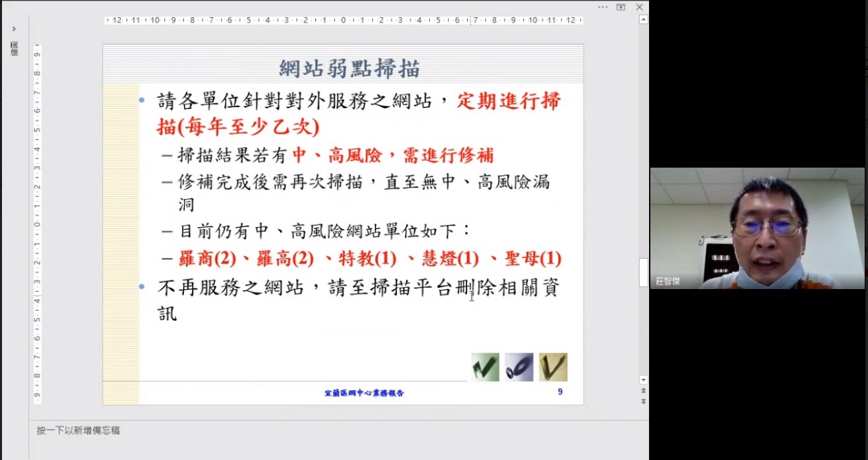Select the slide title 網站弱點掃描
Screen dimensions: 868x460
click(350, 68)
